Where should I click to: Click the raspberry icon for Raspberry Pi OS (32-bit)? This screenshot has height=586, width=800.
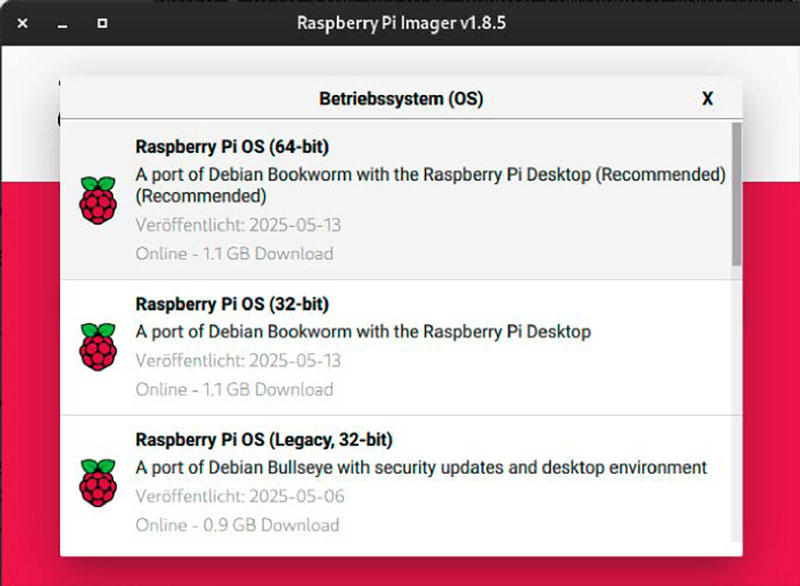[x=97, y=347]
